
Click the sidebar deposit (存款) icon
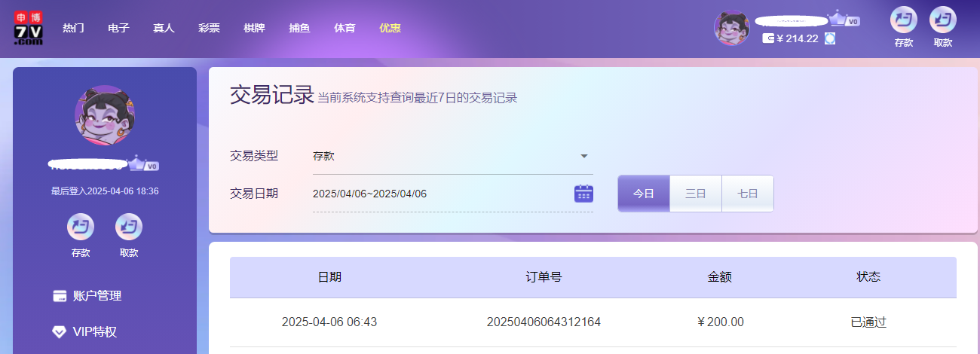81,227
